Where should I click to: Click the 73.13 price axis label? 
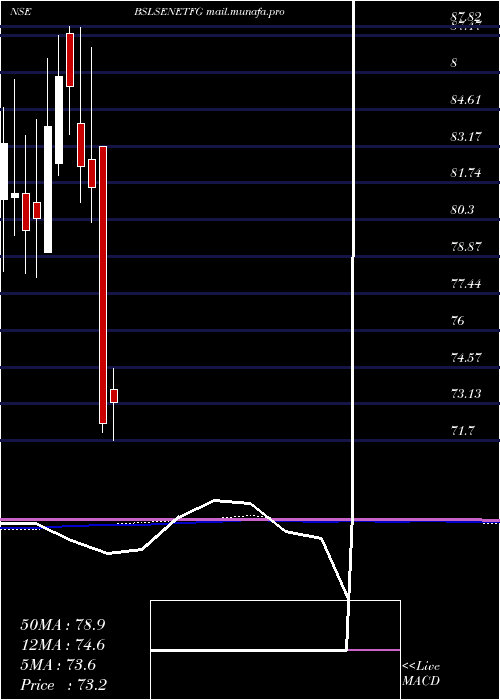pos(466,394)
